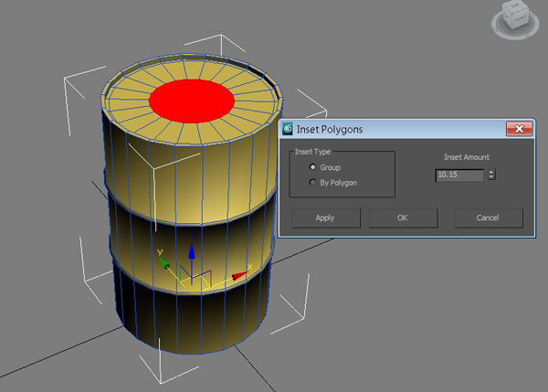
Task: Close the Inset Polygons dialog
Action: (518, 130)
